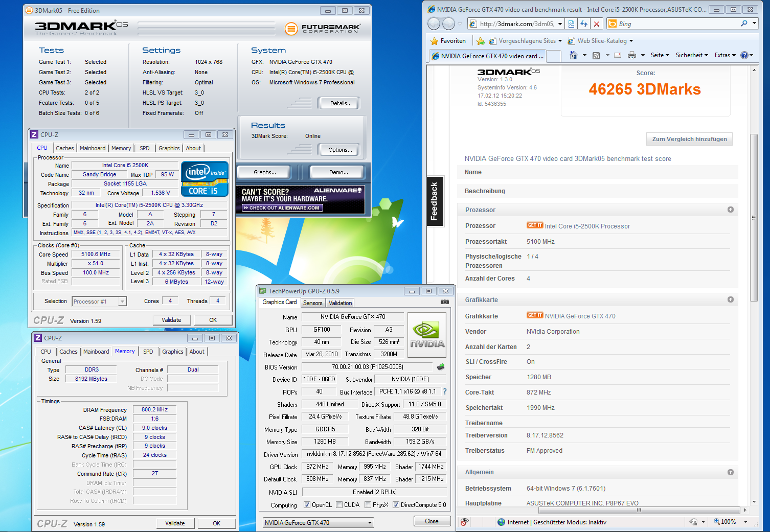Click the NVIDIA logo in GPU-Z
The image size is (770, 532).
427,335
